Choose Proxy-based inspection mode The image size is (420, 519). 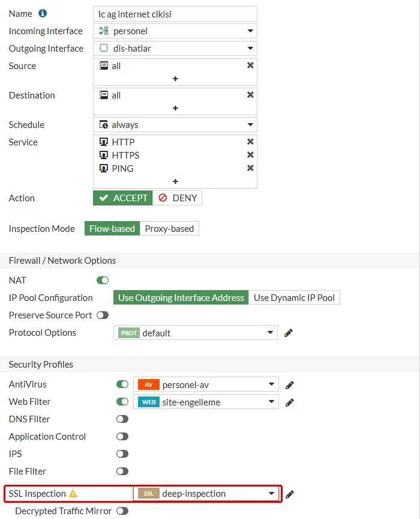click(x=169, y=228)
